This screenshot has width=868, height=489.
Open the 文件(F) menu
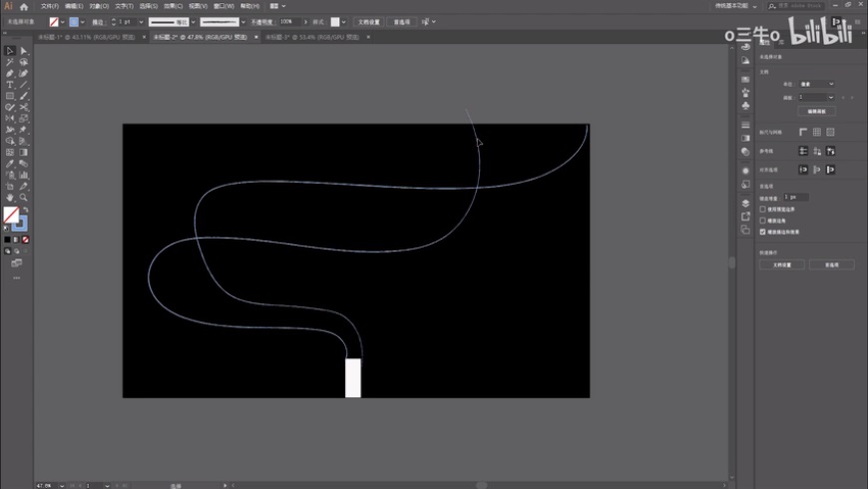(50, 6)
